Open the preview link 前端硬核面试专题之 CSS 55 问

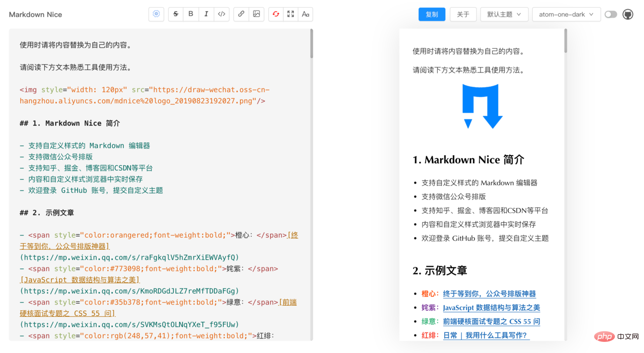click(x=492, y=321)
